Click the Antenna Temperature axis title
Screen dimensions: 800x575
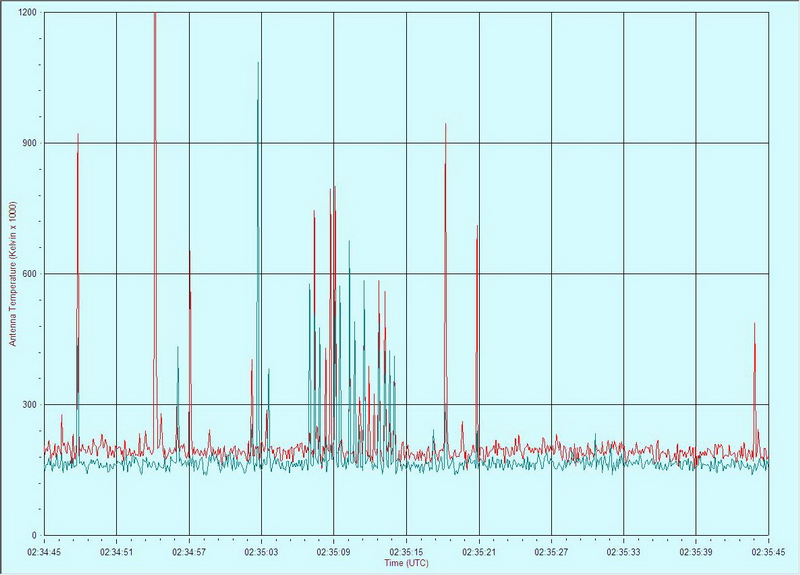tap(13, 274)
